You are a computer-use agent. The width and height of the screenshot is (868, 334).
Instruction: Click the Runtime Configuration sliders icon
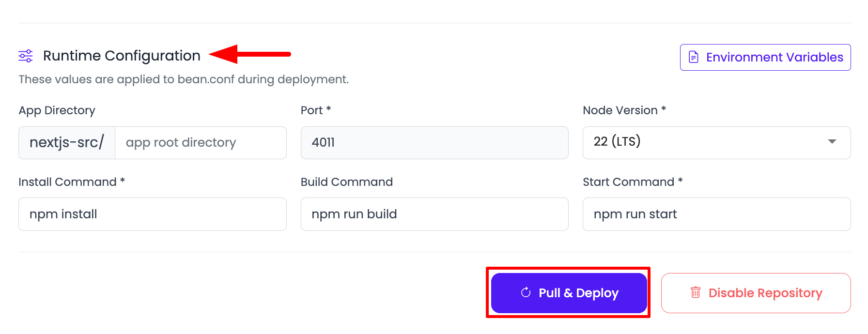tap(26, 56)
